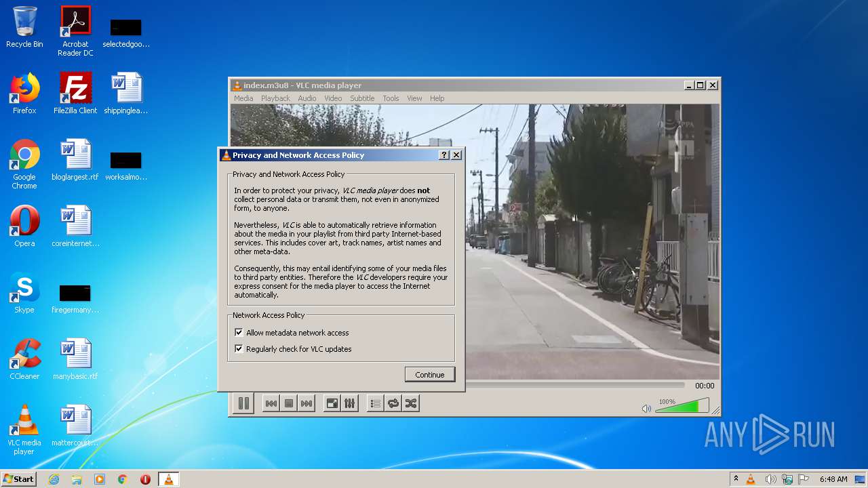This screenshot has height=488, width=868.
Task: Toggle shuffle random playback icon
Action: [410, 403]
